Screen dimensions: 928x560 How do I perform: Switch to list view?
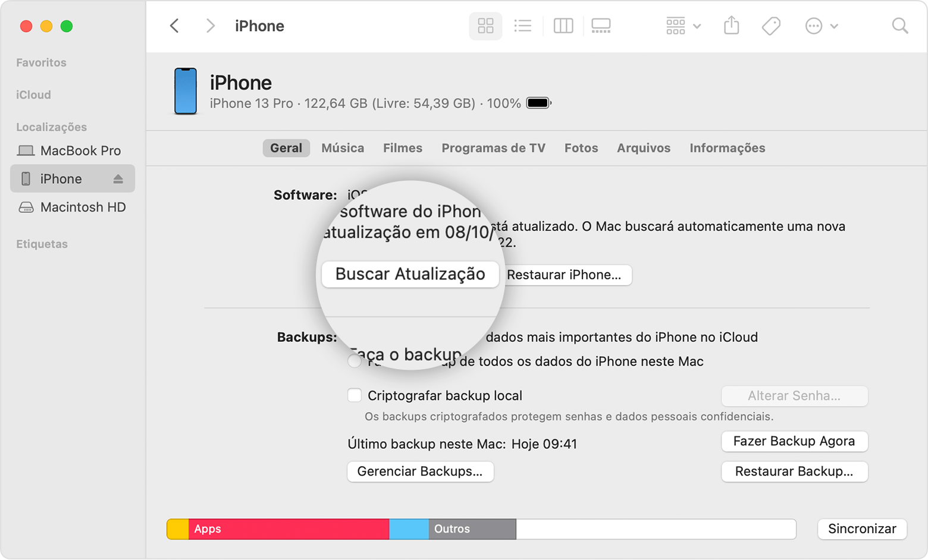pyautogui.click(x=523, y=26)
